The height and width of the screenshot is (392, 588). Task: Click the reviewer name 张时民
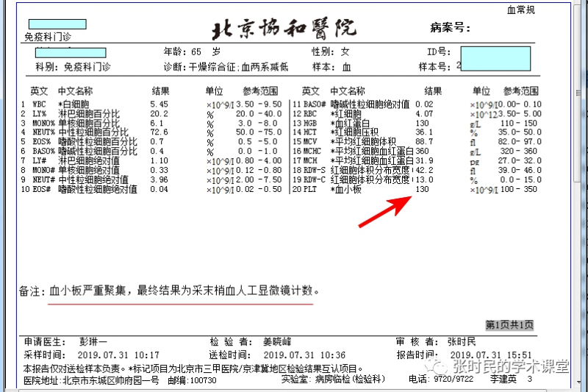tap(462, 342)
